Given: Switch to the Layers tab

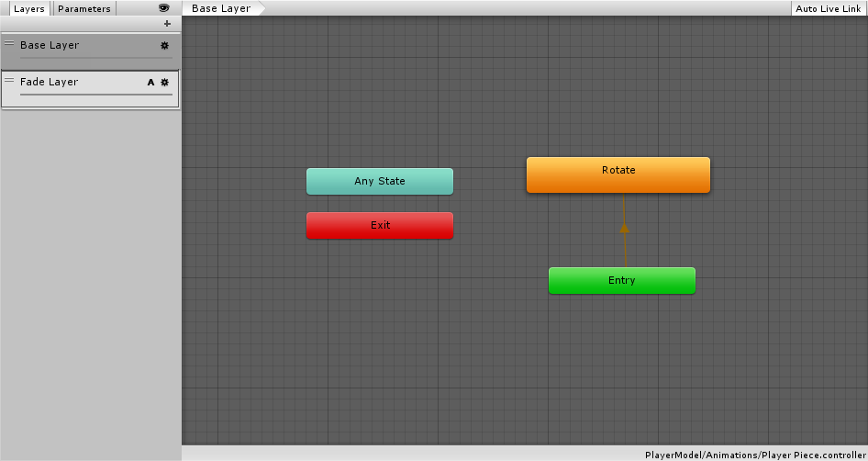Looking at the screenshot, I should pos(28,8).
